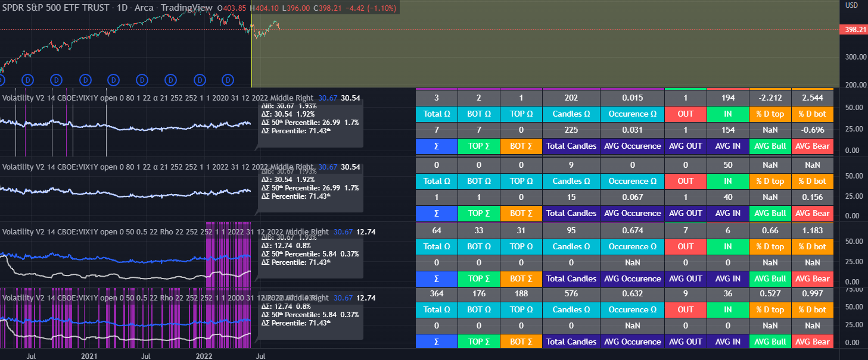Open the dividend D marker nearest to 2021
Screen dimensions: 868x360
tap(85, 79)
